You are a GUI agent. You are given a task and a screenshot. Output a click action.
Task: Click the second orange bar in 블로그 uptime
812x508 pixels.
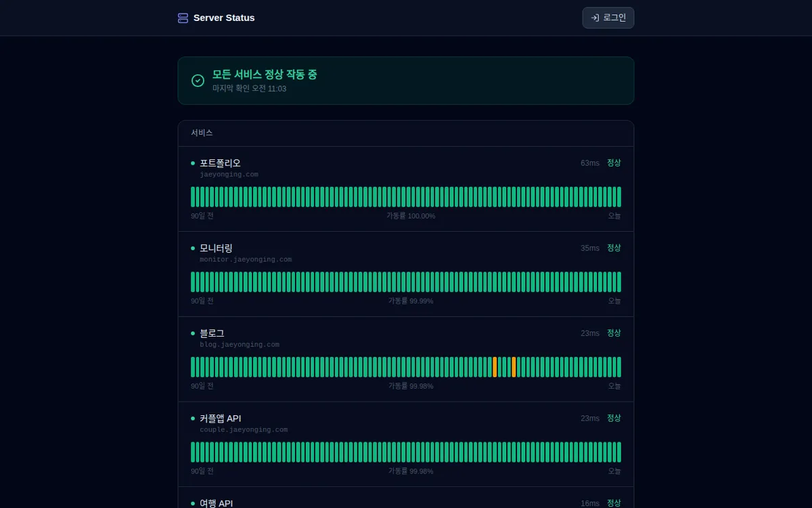pyautogui.click(x=514, y=367)
